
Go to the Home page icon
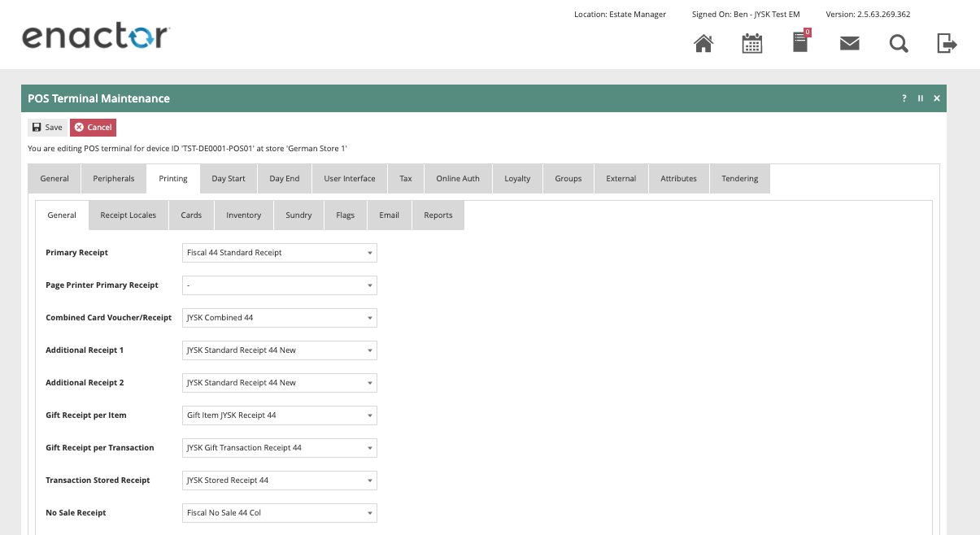click(703, 43)
